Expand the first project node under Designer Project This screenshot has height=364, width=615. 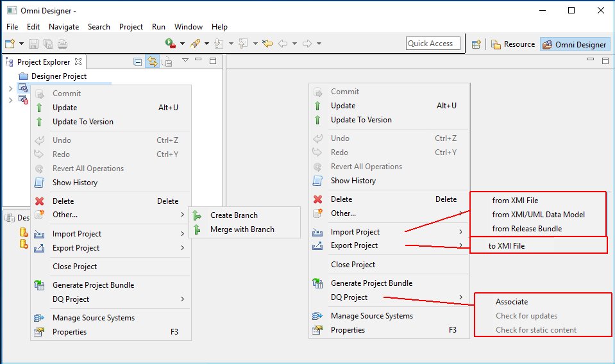(11, 88)
